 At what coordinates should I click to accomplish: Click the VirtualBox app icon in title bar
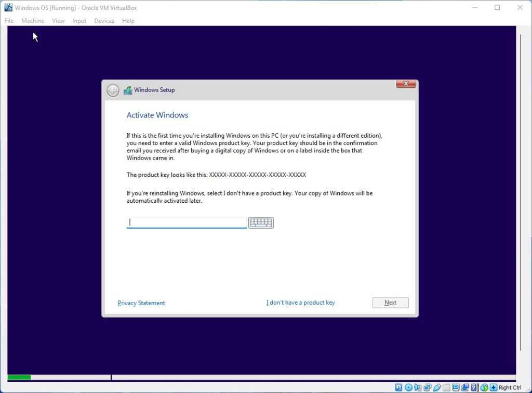click(8, 7)
